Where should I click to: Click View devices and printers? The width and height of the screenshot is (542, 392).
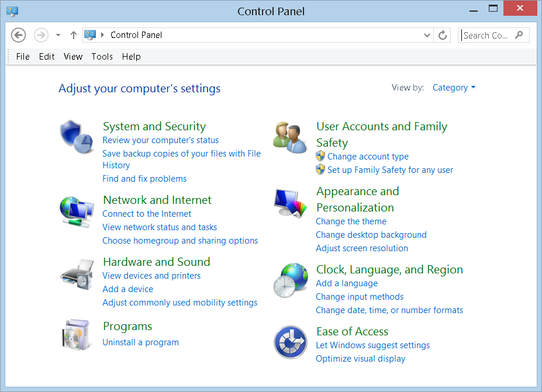point(151,276)
